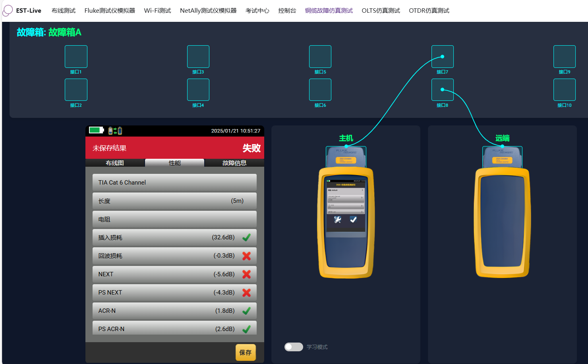Open NetAlly测试仪模拟器 menu item
This screenshot has height=364, width=588.
(208, 11)
